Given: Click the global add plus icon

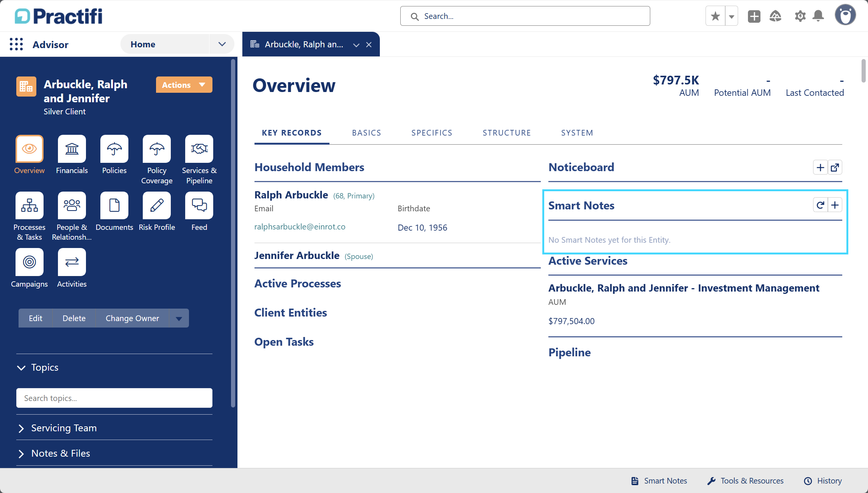Looking at the screenshot, I should (x=754, y=16).
